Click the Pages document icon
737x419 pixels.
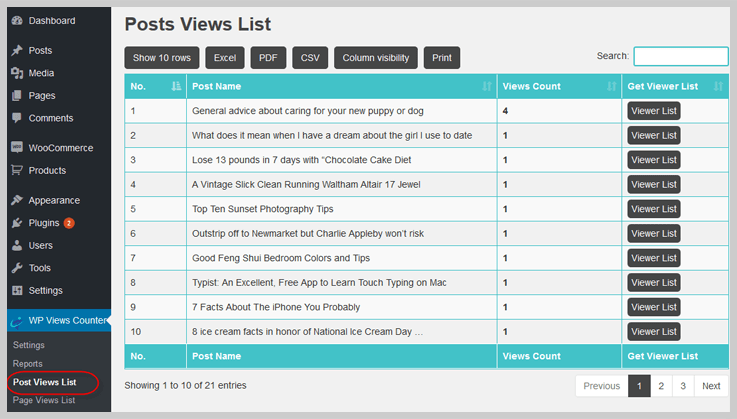(17, 95)
